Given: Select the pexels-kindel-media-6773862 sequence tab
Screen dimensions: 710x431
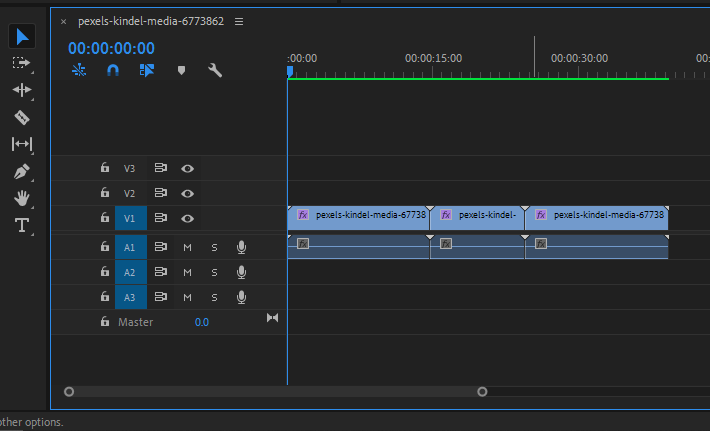Looking at the screenshot, I should tap(151, 21).
